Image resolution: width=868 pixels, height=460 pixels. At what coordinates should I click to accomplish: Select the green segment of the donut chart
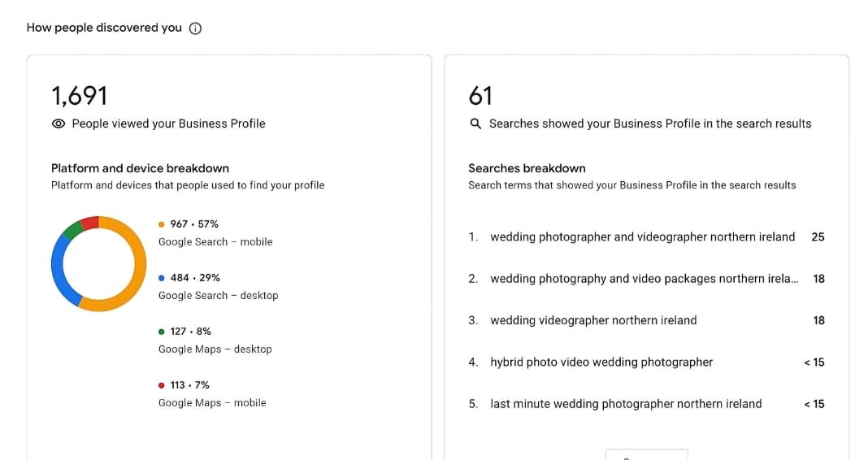[x=72, y=229]
